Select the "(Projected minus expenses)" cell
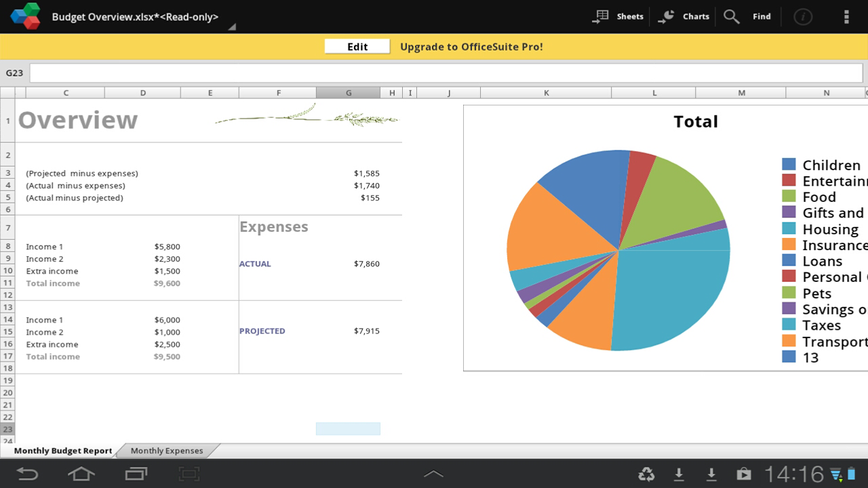 [82, 174]
